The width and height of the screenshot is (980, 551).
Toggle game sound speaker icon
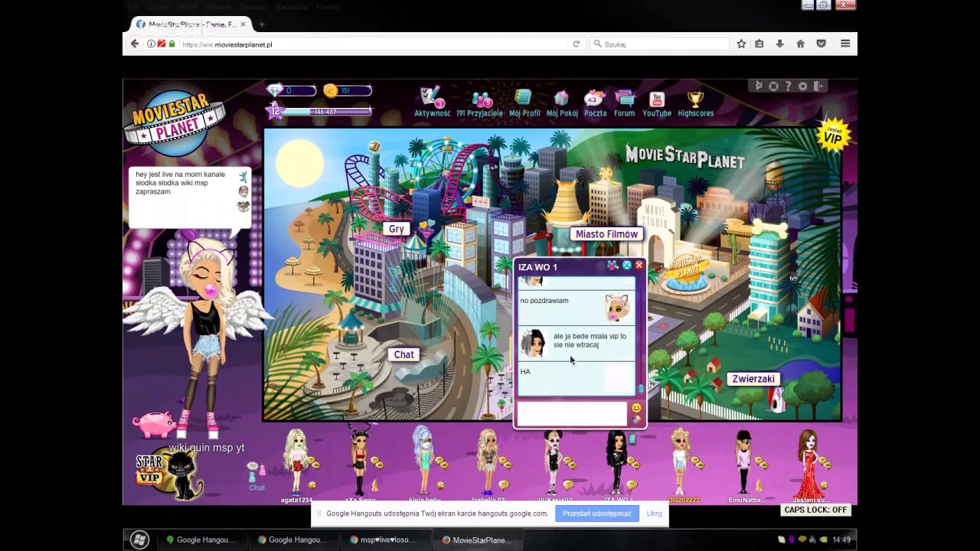tap(759, 86)
